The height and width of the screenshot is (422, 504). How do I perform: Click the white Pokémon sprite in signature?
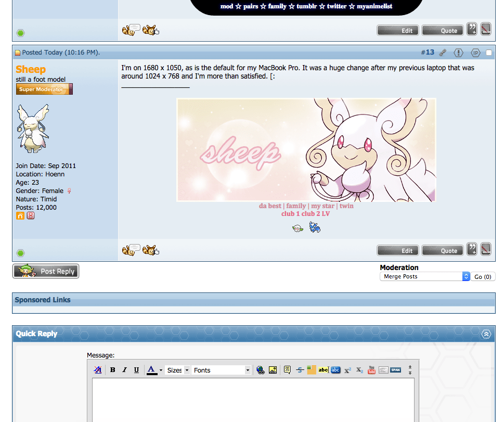[x=298, y=228]
